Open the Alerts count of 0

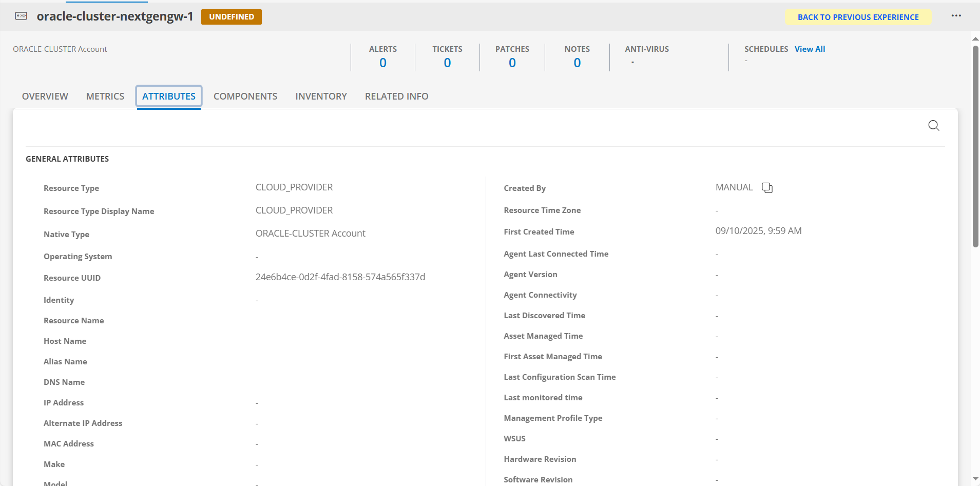[383, 63]
